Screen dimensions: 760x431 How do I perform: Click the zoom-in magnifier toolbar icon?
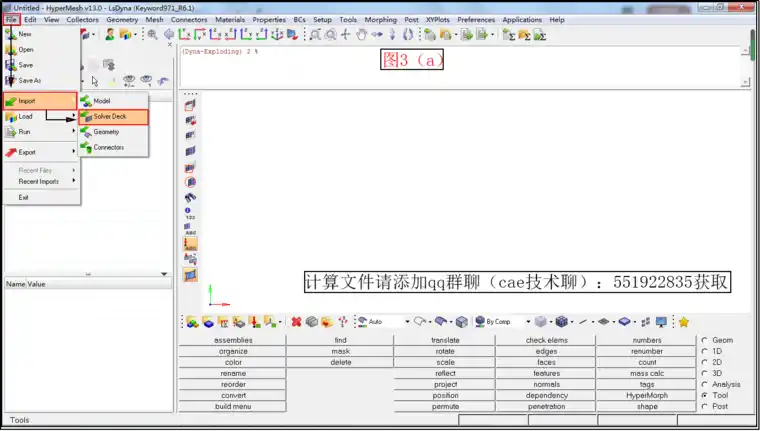tap(153, 34)
